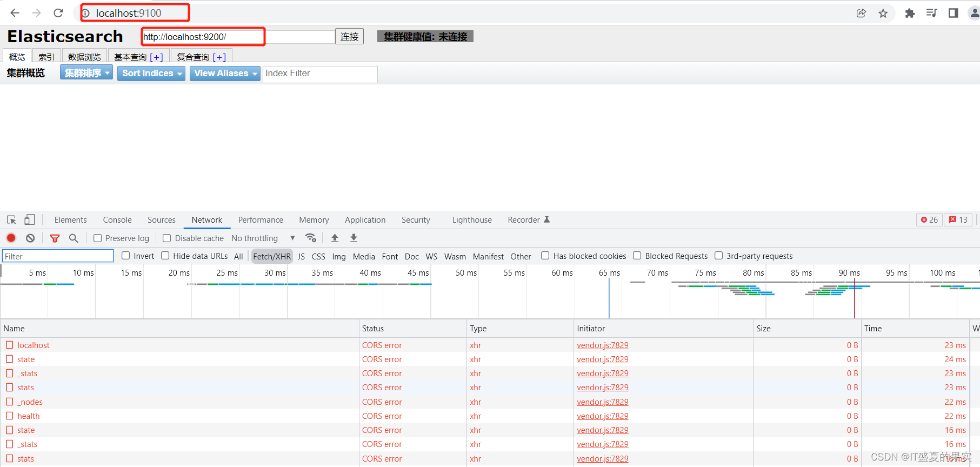Go to the Sources tab

coord(162,220)
